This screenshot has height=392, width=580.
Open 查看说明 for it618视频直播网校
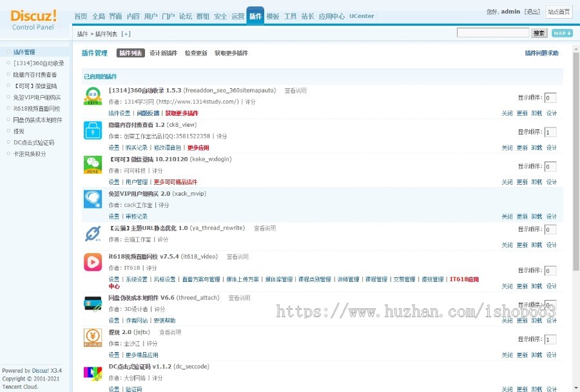[237, 257]
